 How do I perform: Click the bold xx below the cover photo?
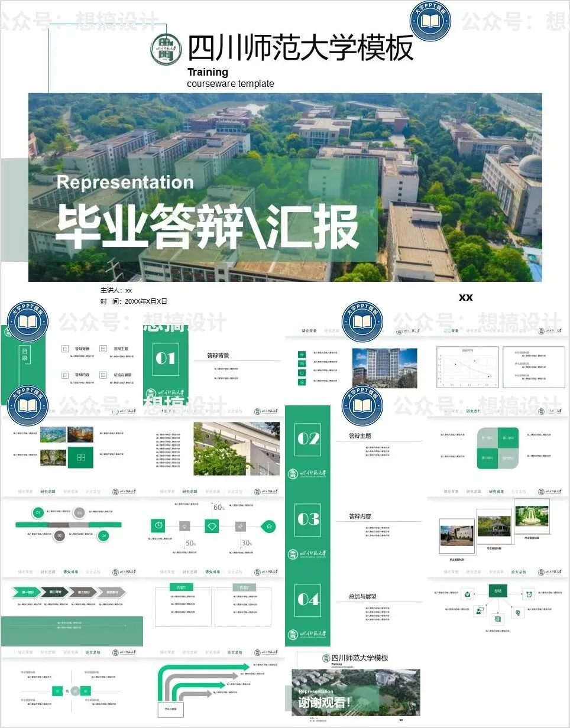(x=466, y=297)
